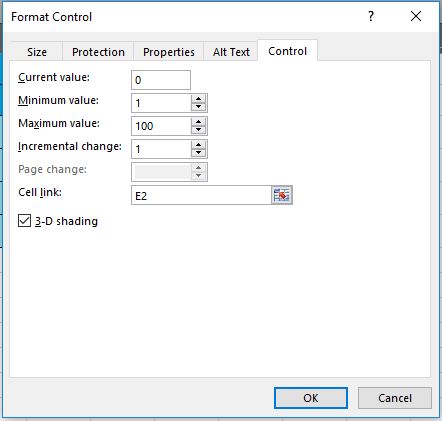The width and height of the screenshot is (442, 421).
Task: Go to the Alt Text tab
Action: [231, 52]
